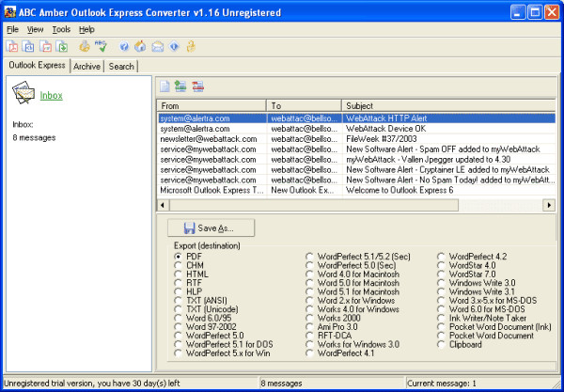Select PDF export format
Screen dimensions: 564x392
(x=178, y=257)
